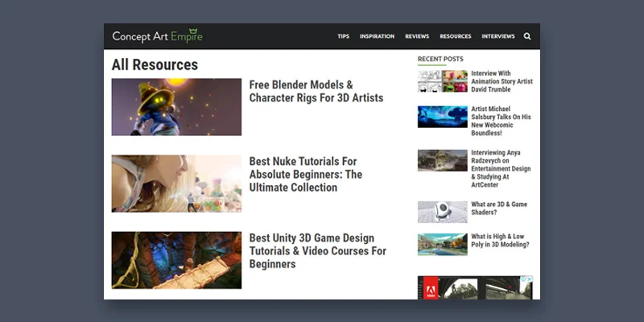Click the All Resources page heading
644x322 pixels.
155,65
